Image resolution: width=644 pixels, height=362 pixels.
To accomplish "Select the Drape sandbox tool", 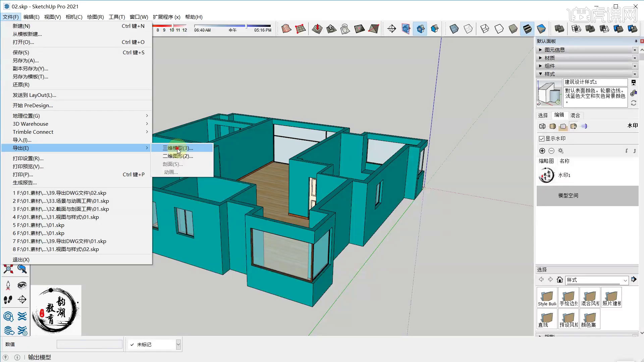I will pyautogui.click(x=345, y=29).
